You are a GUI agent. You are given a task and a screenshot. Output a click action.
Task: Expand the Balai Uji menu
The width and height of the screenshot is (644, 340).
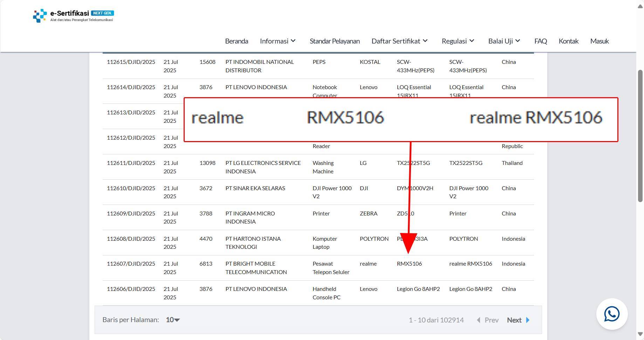[505, 41]
